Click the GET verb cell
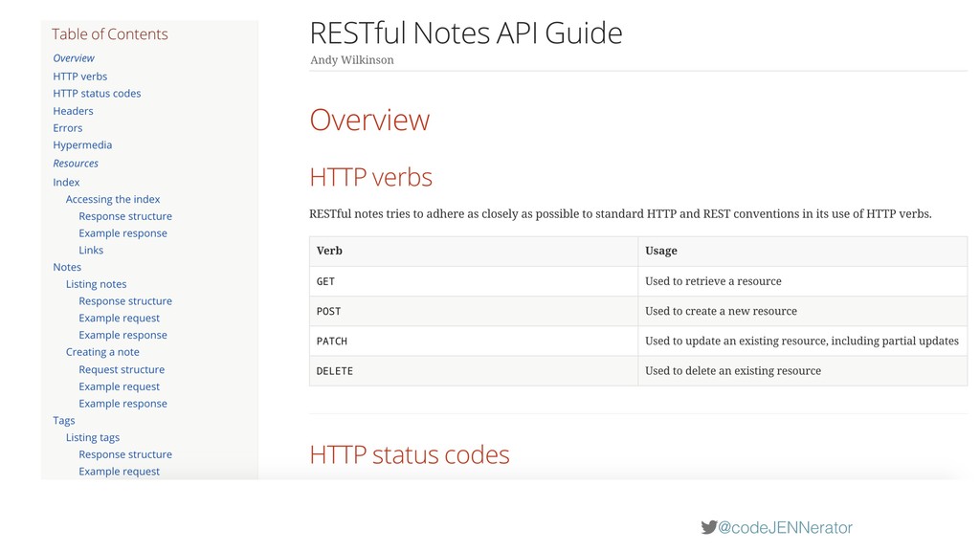Viewport: 980px width, 551px height. pyautogui.click(x=474, y=281)
